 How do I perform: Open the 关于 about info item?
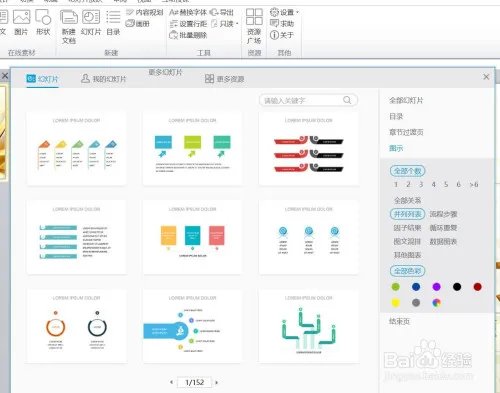coord(282,35)
